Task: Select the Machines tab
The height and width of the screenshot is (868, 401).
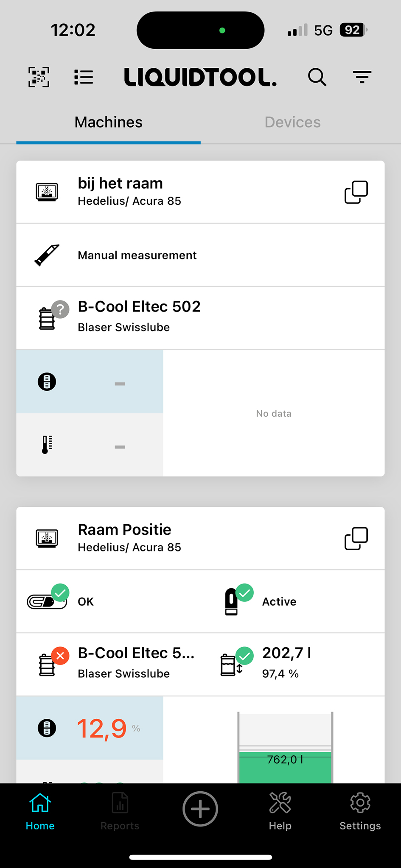Action: pyautogui.click(x=109, y=122)
